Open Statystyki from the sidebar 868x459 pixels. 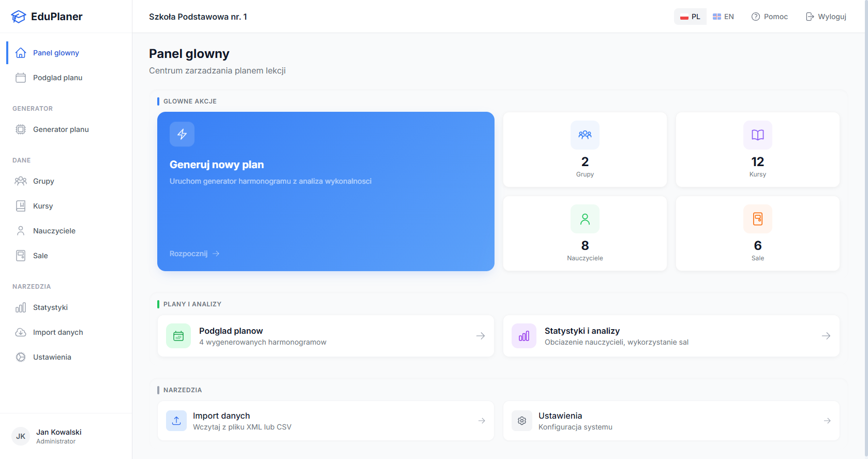pyautogui.click(x=66, y=307)
